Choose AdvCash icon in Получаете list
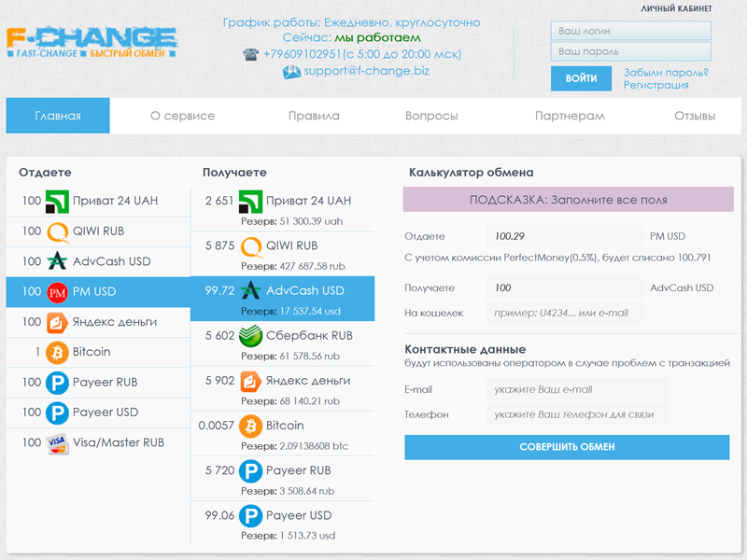This screenshot has height=560, width=747. coord(250,290)
